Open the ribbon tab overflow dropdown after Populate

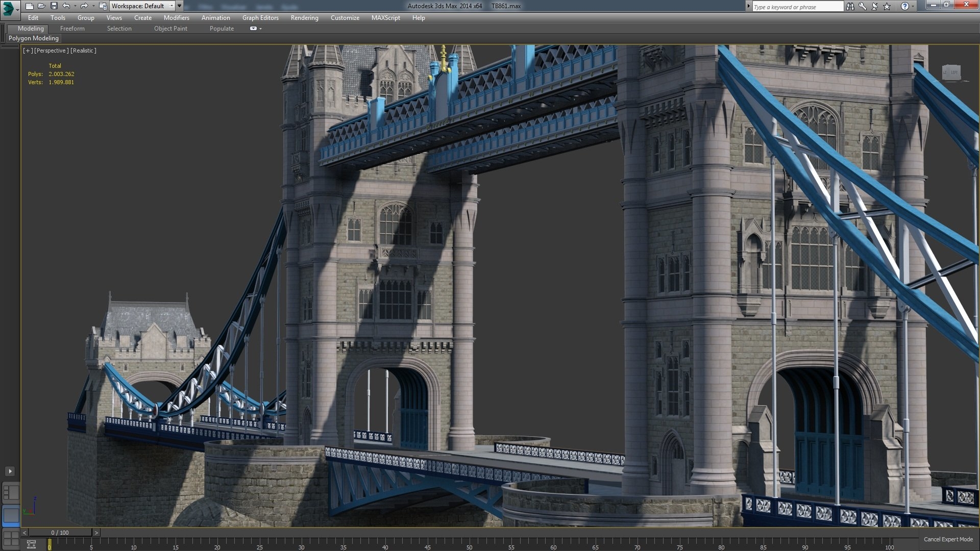click(x=254, y=29)
